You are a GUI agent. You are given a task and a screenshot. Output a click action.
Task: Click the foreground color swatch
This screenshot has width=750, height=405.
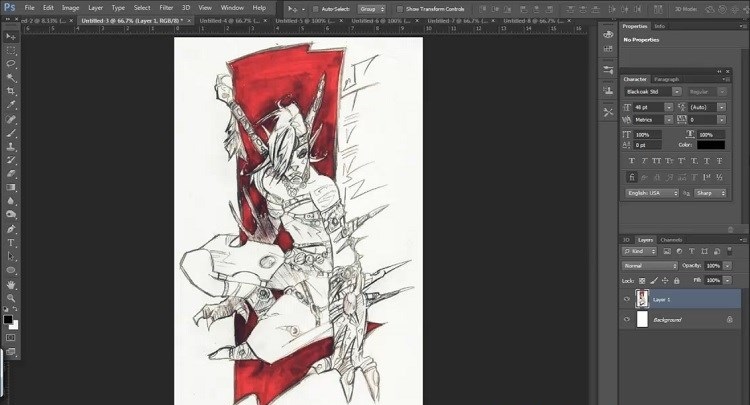8,320
